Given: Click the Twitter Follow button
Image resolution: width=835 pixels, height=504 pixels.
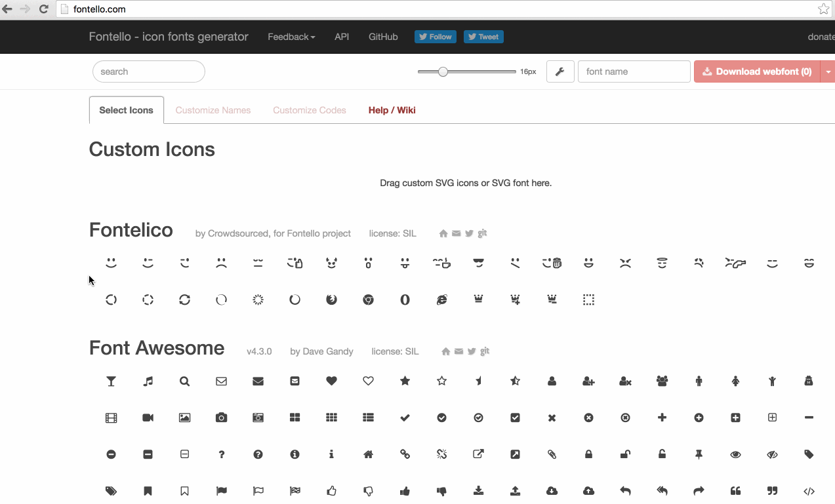Looking at the screenshot, I should point(436,37).
